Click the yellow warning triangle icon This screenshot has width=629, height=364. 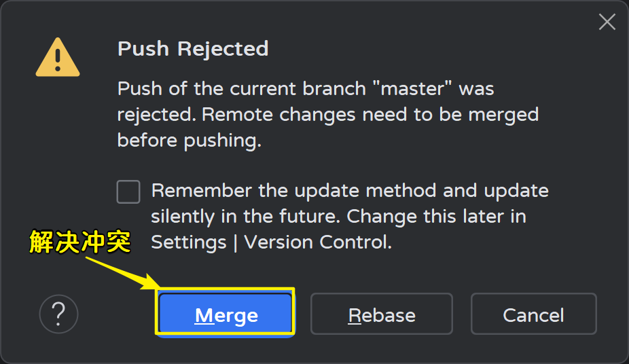[x=58, y=57]
